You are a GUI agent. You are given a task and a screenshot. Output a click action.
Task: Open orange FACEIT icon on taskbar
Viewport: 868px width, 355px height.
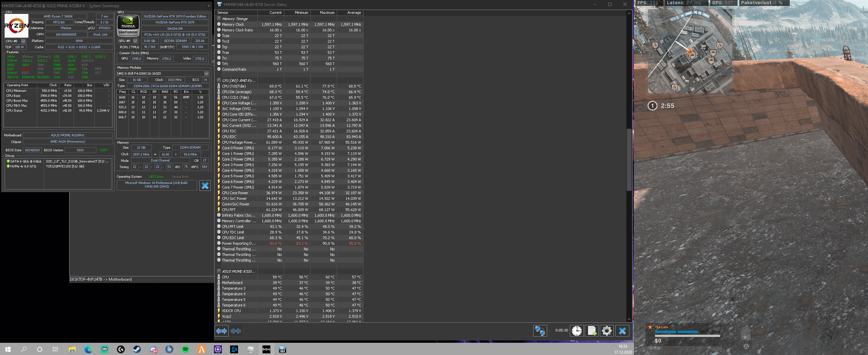[201, 349]
